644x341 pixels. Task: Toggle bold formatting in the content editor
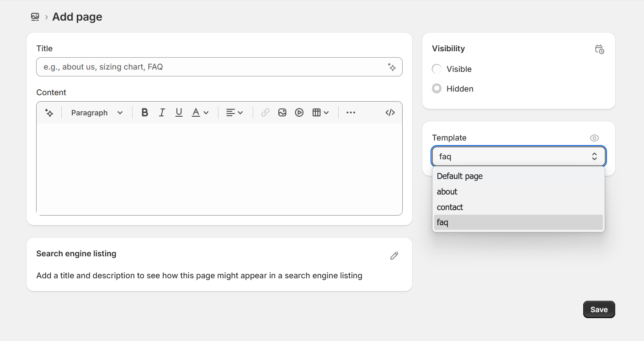(x=144, y=112)
